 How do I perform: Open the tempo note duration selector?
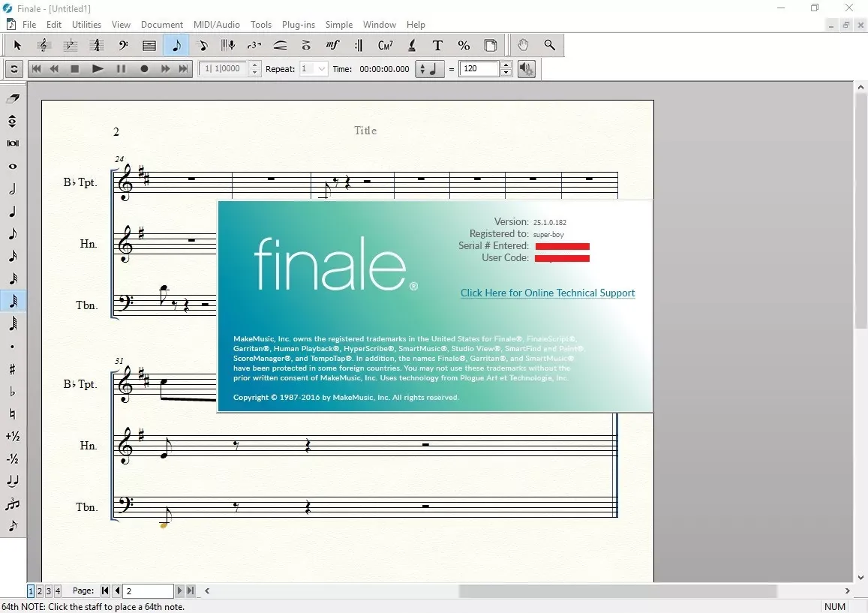430,69
